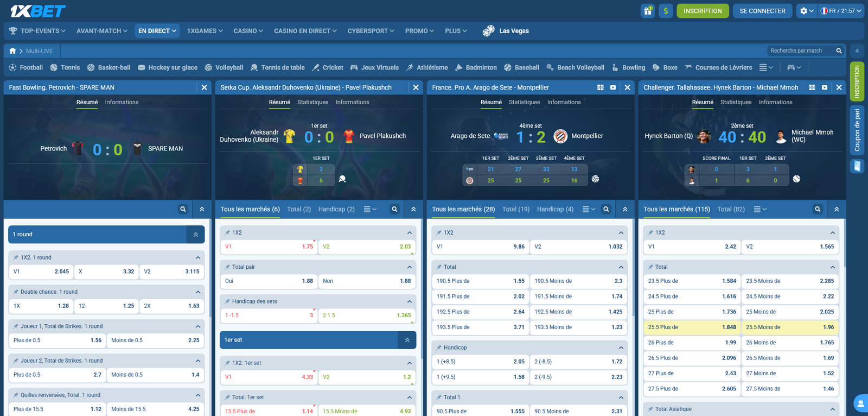The width and height of the screenshot is (868, 416).
Task: Open market list dropdown in Challenger Tallahassee tabs
Action: [760, 209]
